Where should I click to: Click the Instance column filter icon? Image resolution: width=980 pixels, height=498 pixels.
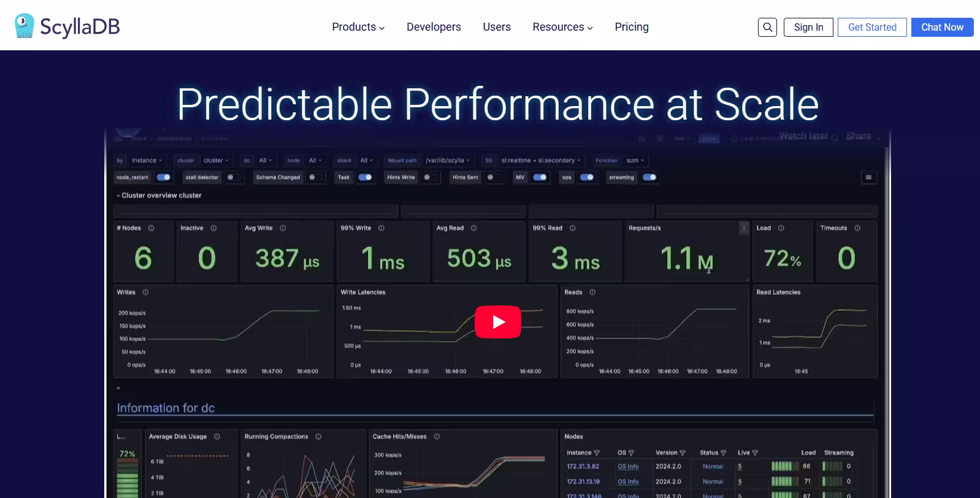tap(597, 453)
